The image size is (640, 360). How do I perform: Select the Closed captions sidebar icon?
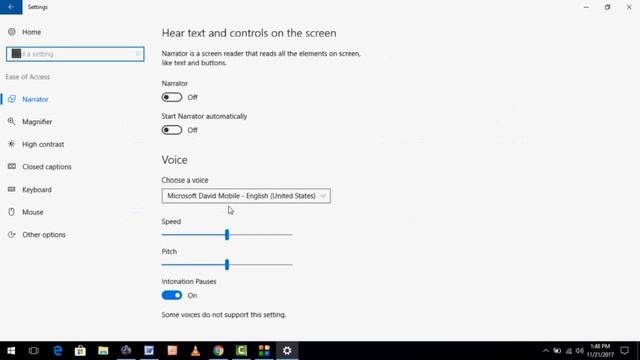click(12, 167)
